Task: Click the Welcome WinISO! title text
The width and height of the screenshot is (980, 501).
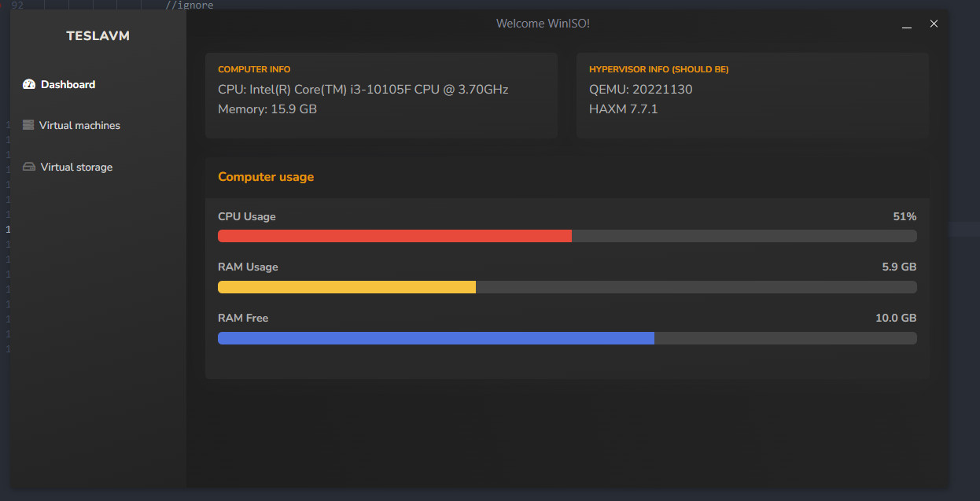Action: 543,24
